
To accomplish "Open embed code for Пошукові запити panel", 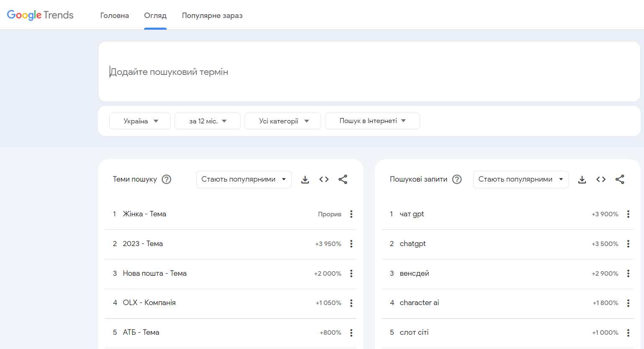I will tap(601, 179).
